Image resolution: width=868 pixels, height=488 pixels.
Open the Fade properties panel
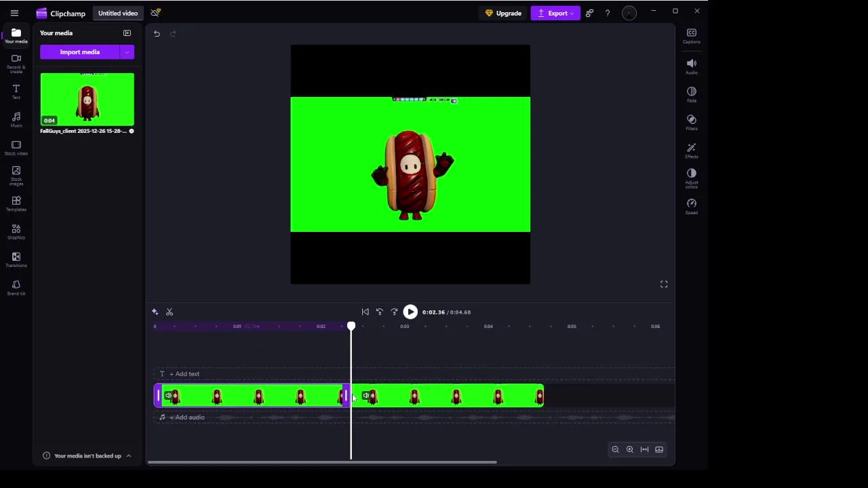click(691, 94)
